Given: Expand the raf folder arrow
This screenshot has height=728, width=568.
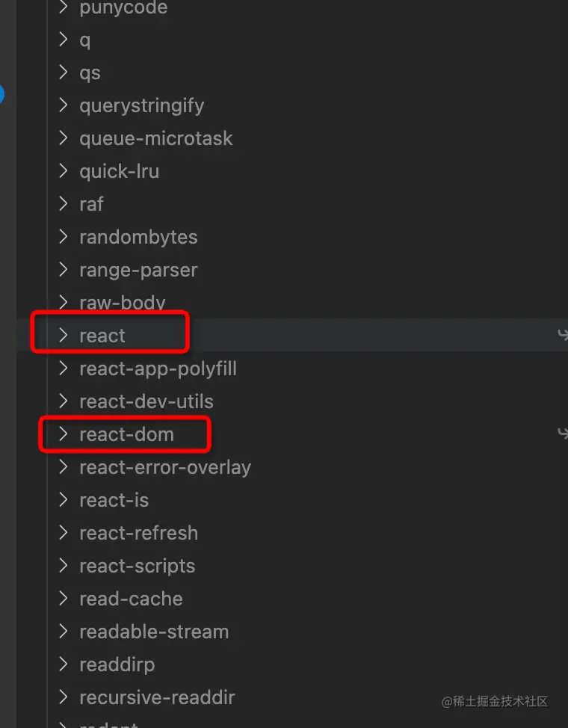Looking at the screenshot, I should [x=64, y=204].
